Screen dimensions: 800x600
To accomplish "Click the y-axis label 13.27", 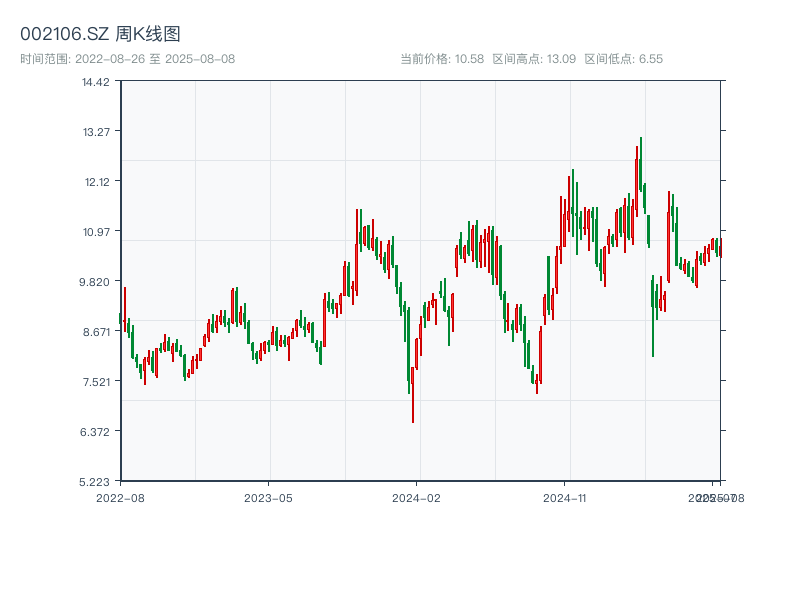I will (96, 132).
